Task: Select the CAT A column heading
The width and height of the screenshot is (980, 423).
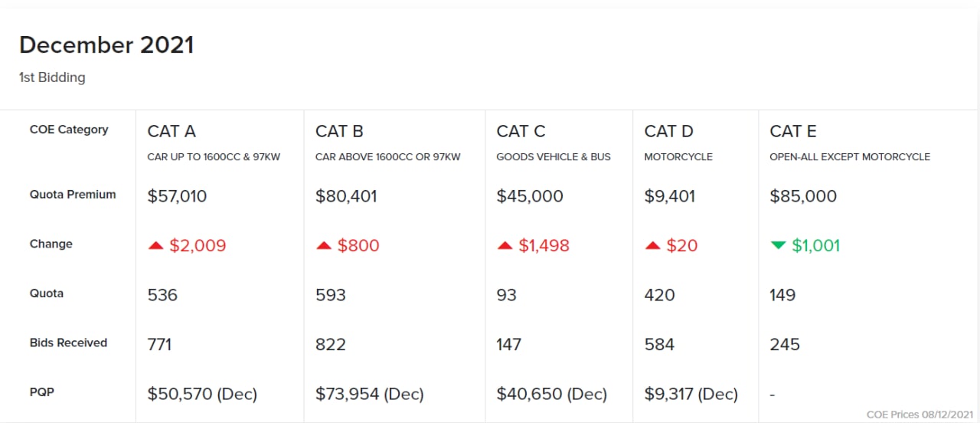Action: pyautogui.click(x=171, y=131)
